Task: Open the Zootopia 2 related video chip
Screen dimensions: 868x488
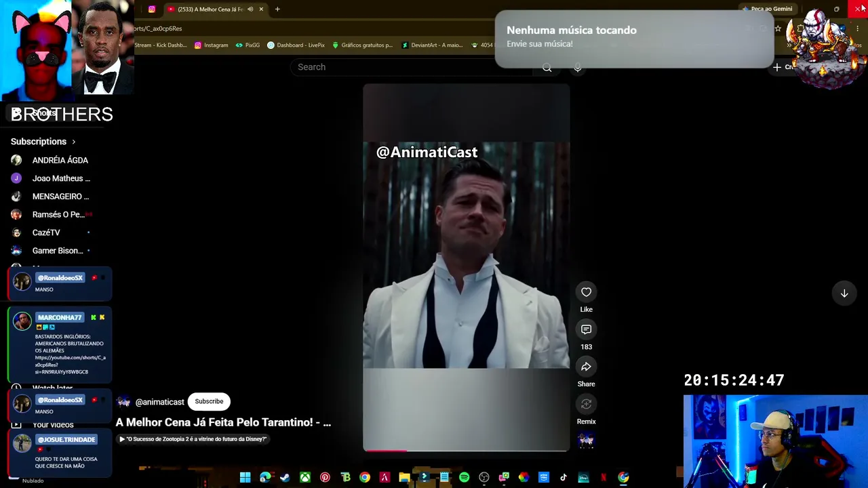Action: coord(193,439)
